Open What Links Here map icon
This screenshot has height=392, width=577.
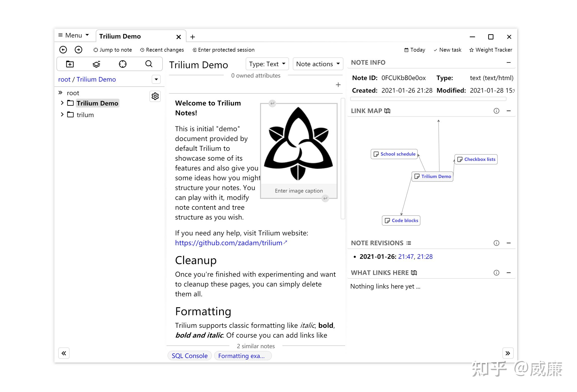pyautogui.click(x=414, y=273)
